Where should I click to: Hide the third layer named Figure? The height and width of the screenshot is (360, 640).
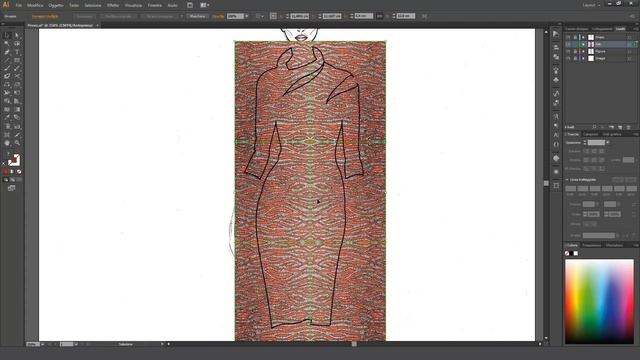(x=568, y=51)
